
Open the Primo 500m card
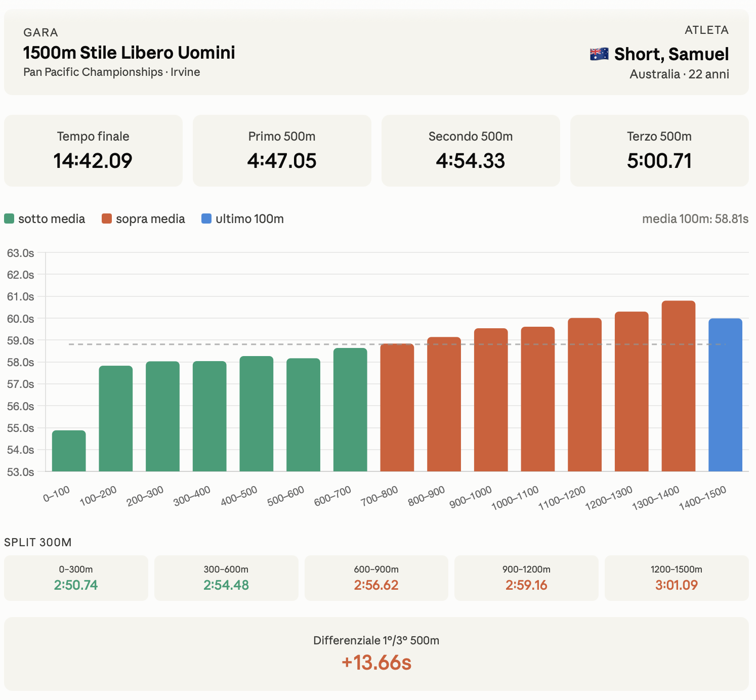click(x=282, y=151)
